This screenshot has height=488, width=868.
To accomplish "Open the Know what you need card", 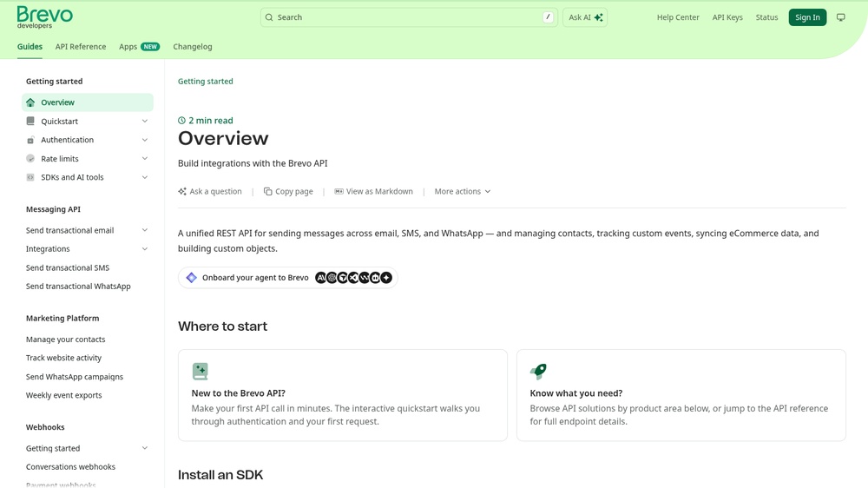I will (681, 395).
